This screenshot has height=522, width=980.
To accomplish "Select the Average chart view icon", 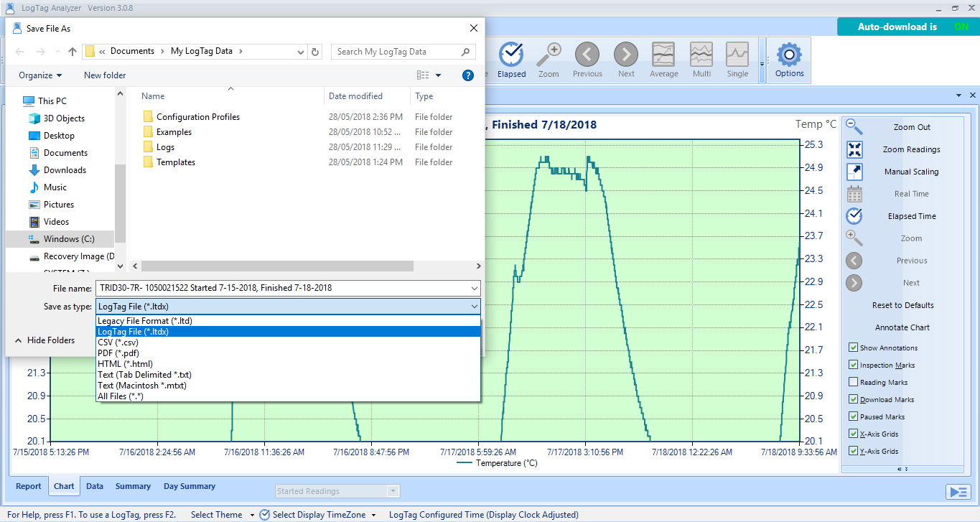I will pos(663,56).
